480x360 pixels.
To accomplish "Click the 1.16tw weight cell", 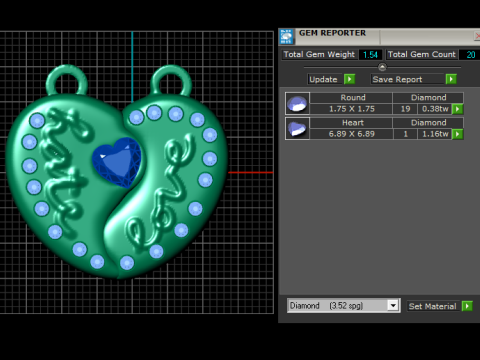I will coord(435,134).
